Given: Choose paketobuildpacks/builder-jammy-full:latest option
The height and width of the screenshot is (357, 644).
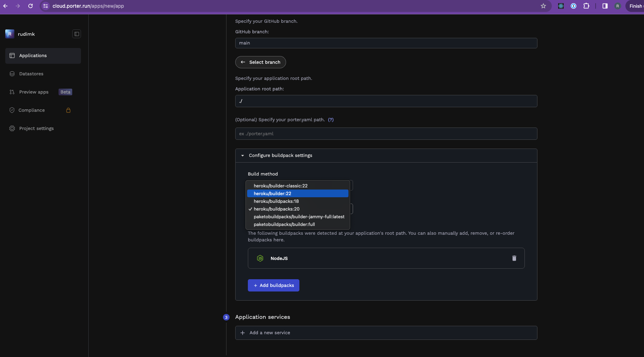Looking at the screenshot, I should coord(299,217).
